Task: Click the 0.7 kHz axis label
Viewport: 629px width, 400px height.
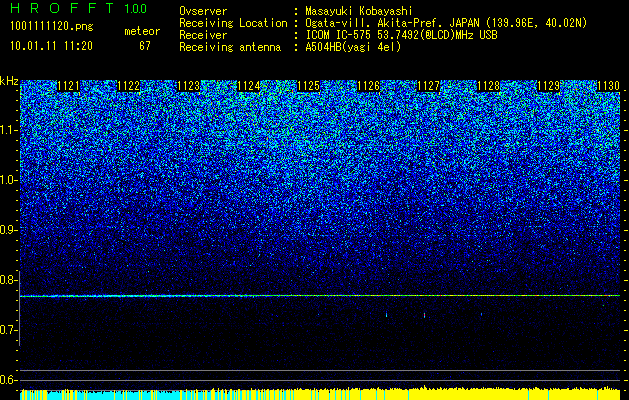Action: tap(8, 330)
